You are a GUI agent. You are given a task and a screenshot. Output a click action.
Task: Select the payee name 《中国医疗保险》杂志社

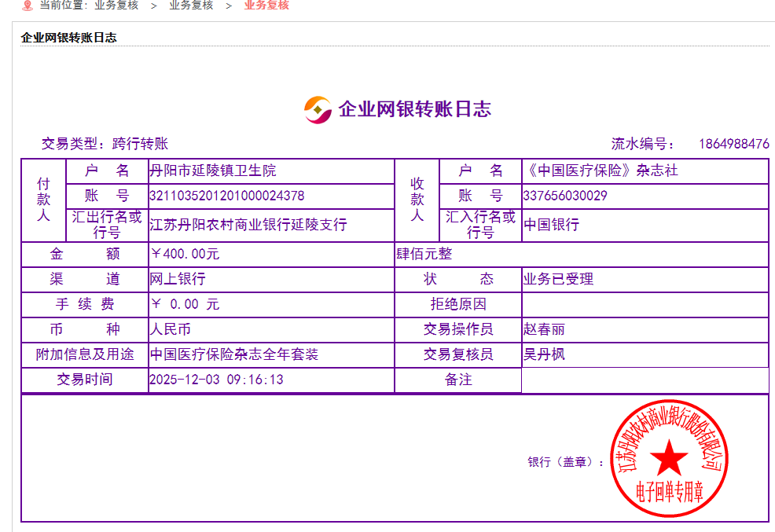click(600, 171)
